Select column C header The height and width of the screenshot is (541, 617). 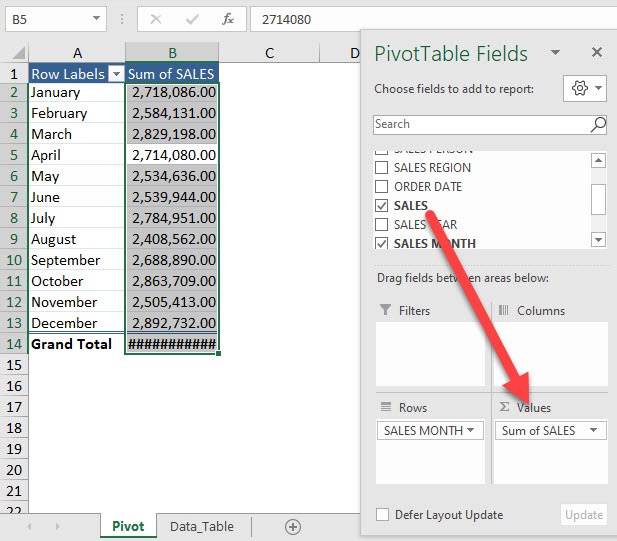(x=270, y=52)
